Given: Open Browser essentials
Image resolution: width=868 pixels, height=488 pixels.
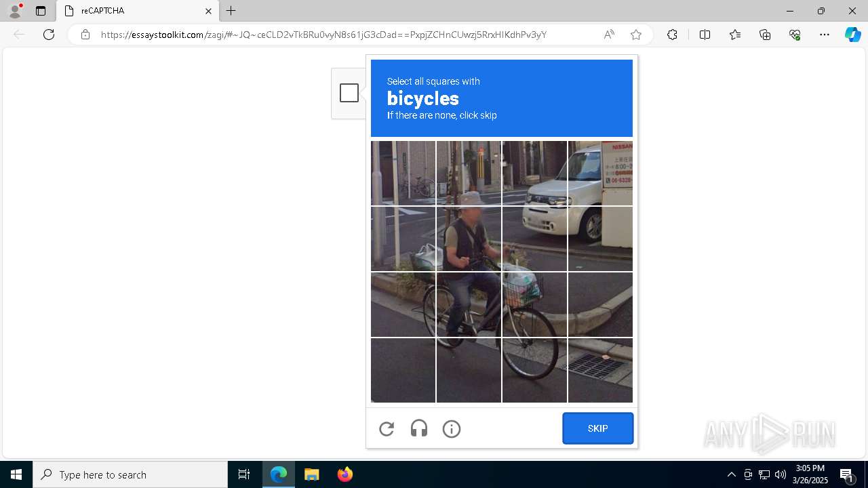Looking at the screenshot, I should 795,35.
